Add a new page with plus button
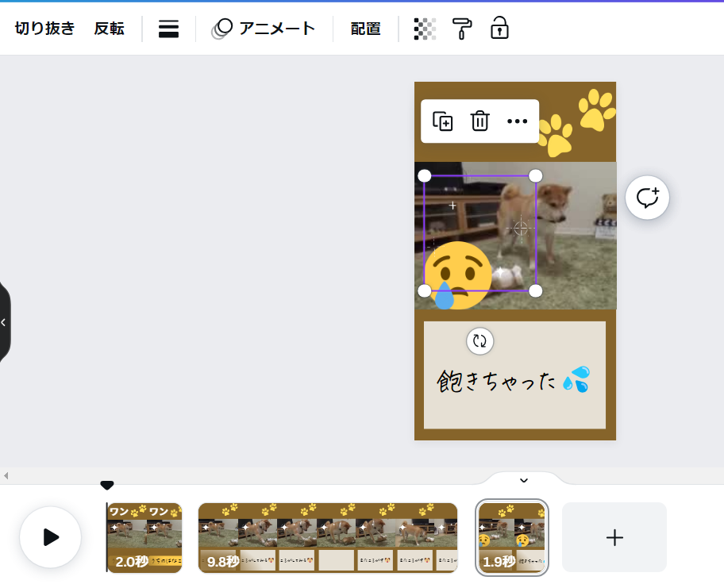Image resolution: width=724 pixels, height=588 pixels. coord(614,537)
